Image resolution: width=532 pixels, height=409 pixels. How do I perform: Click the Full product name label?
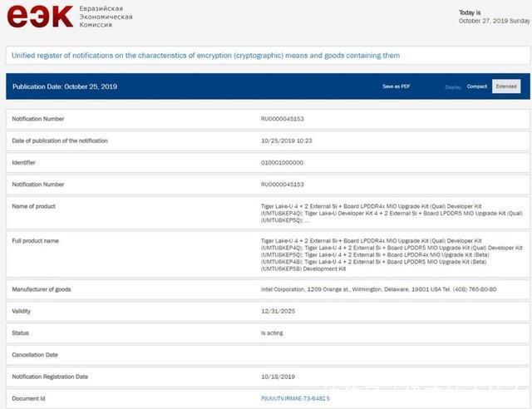(x=35, y=241)
